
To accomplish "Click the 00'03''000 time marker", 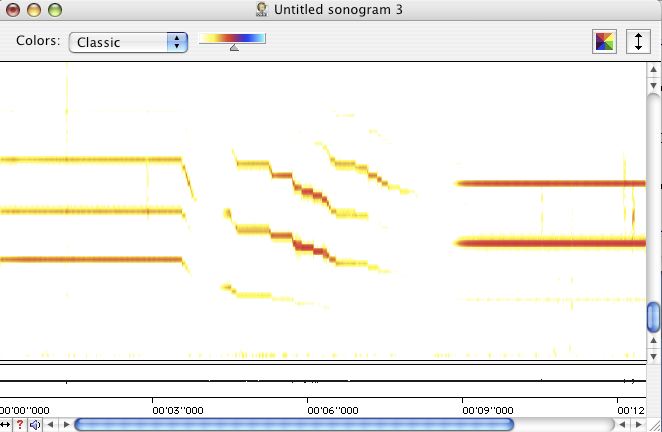I will (178, 410).
